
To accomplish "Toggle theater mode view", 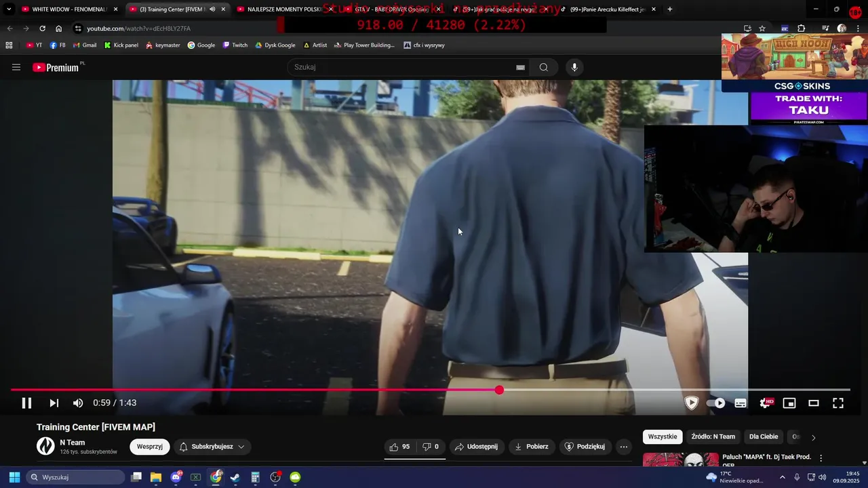I will pyautogui.click(x=814, y=403).
